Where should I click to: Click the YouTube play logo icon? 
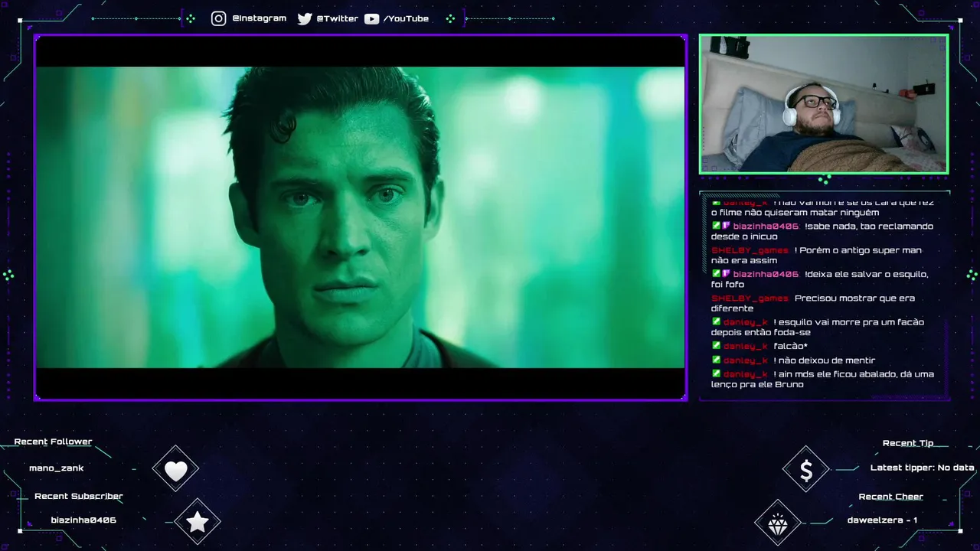pos(371,18)
